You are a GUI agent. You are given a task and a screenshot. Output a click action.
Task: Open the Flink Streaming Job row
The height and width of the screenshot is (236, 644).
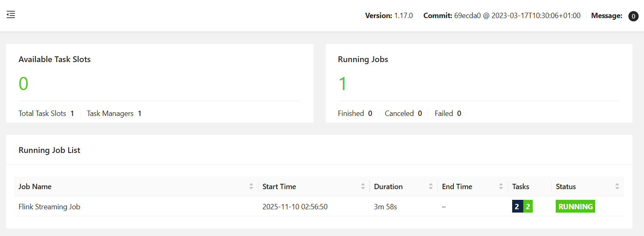49,207
